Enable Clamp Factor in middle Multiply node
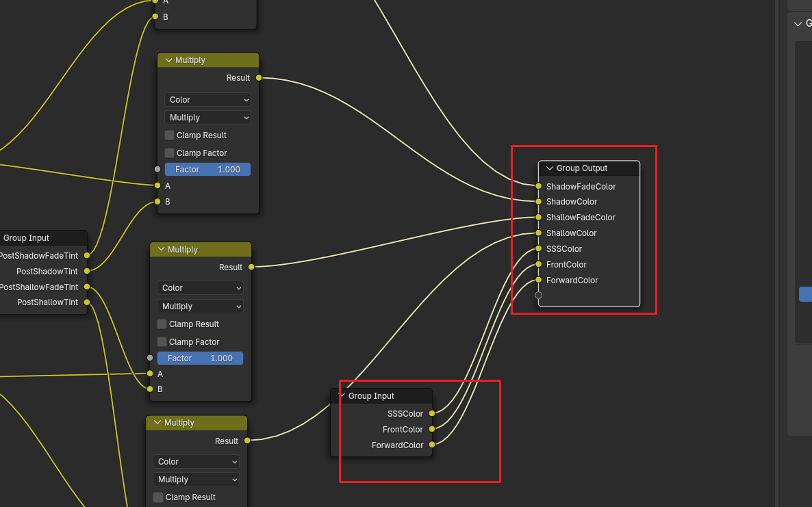This screenshot has height=507, width=812. coord(162,341)
